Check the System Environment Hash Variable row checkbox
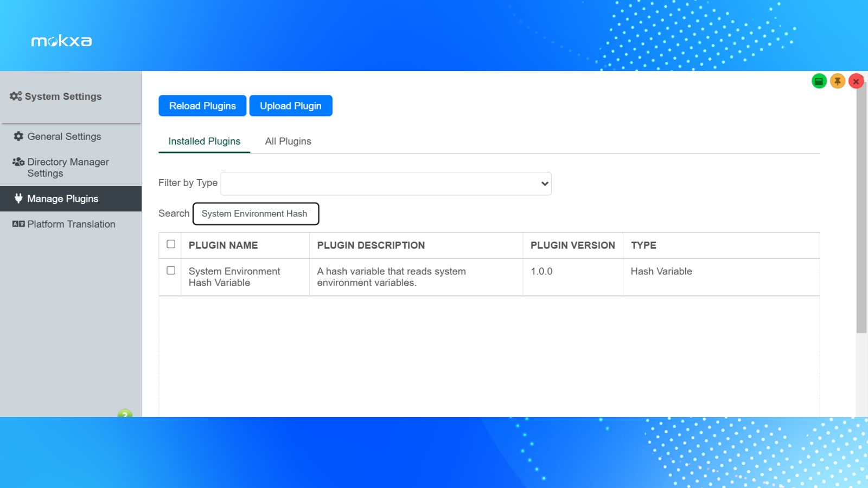The image size is (868, 488). click(x=171, y=270)
